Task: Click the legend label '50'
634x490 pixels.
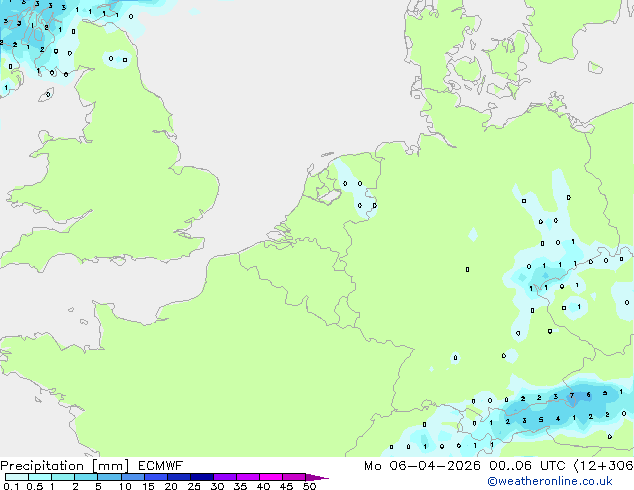Action: [x=309, y=486]
